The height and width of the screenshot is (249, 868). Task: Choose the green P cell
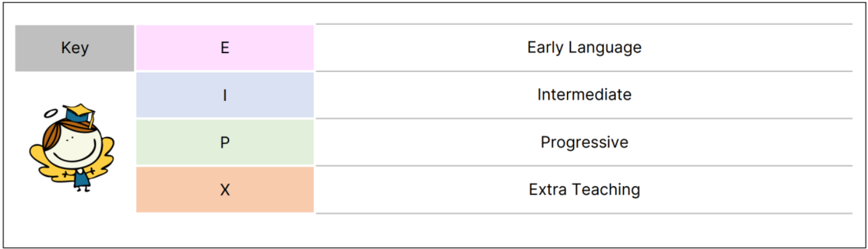pos(224,142)
